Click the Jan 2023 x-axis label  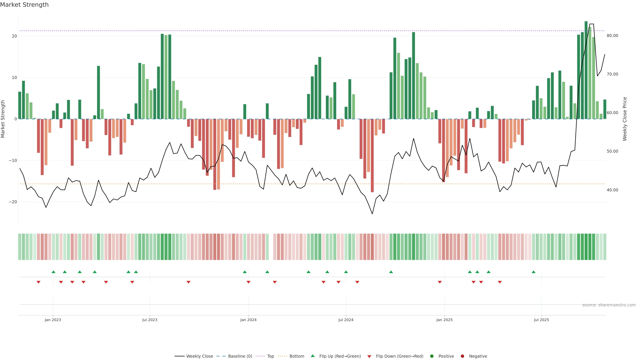(53, 320)
